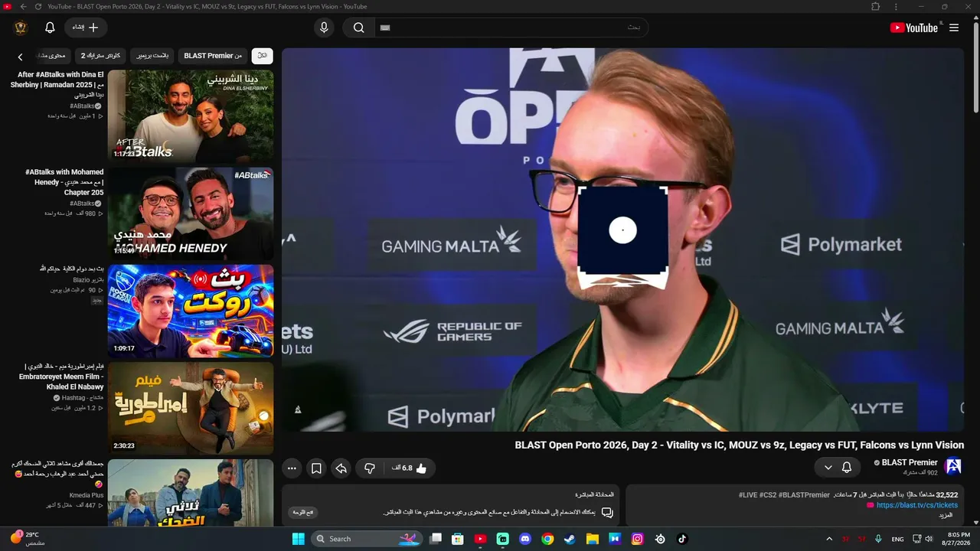The height and width of the screenshot is (551, 980).
Task: Open the YouTube guide hamburger menu
Action: pos(954,28)
